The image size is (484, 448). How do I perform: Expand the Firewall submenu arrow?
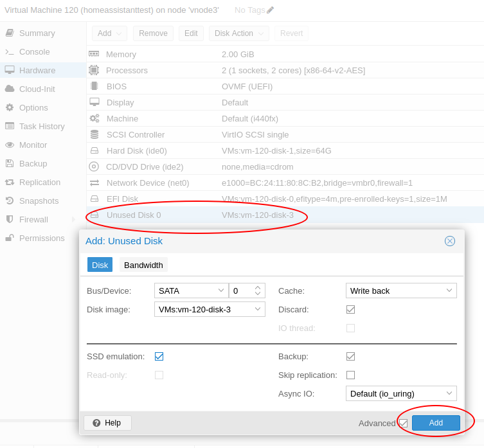(x=73, y=220)
